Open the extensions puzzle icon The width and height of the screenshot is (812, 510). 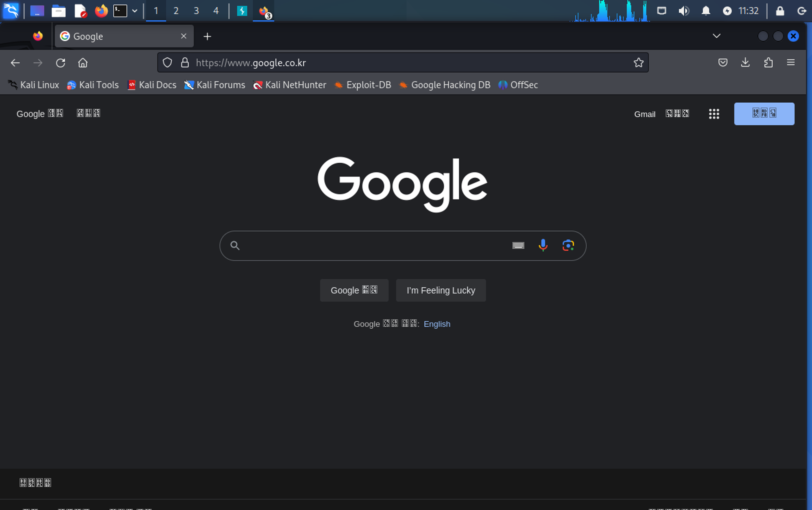pyautogui.click(x=768, y=62)
